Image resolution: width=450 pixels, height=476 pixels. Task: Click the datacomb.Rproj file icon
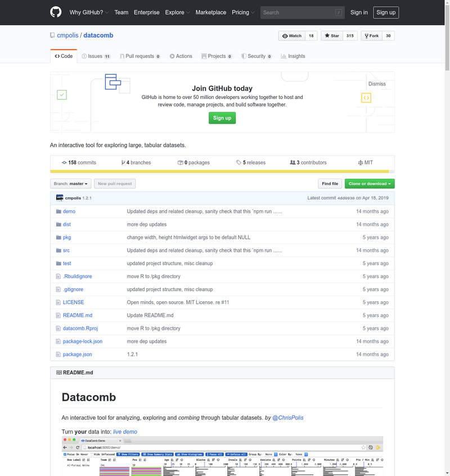58,328
